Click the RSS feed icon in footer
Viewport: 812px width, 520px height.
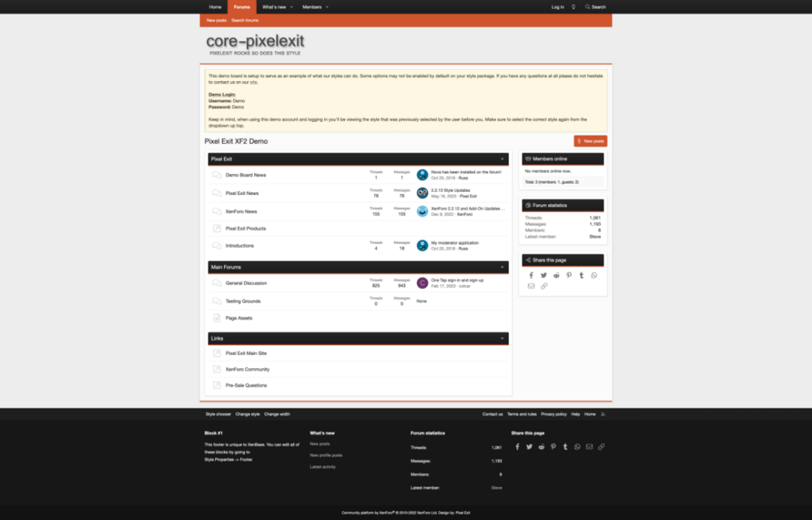(603, 414)
